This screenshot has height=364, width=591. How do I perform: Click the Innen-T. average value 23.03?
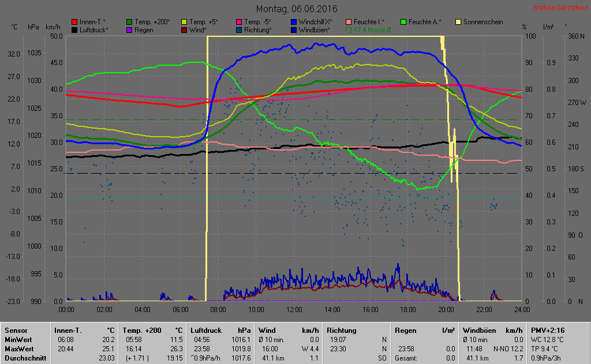point(107,358)
